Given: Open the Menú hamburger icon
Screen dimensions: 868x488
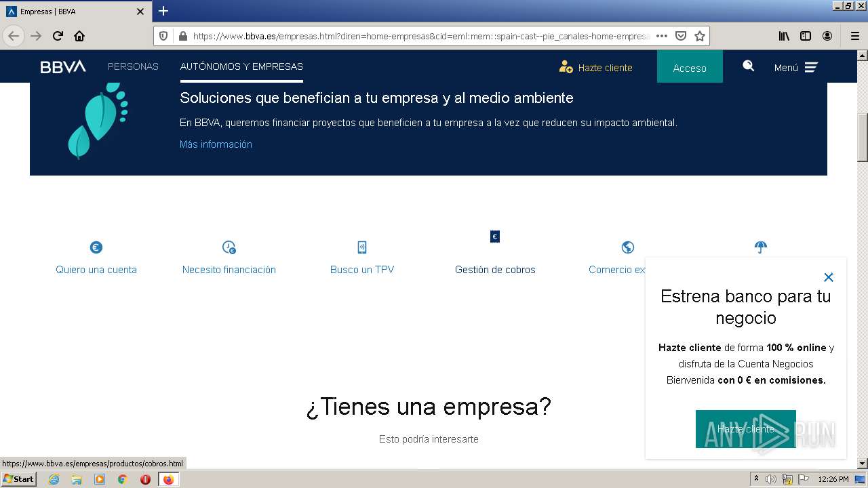Looking at the screenshot, I should pos(811,67).
